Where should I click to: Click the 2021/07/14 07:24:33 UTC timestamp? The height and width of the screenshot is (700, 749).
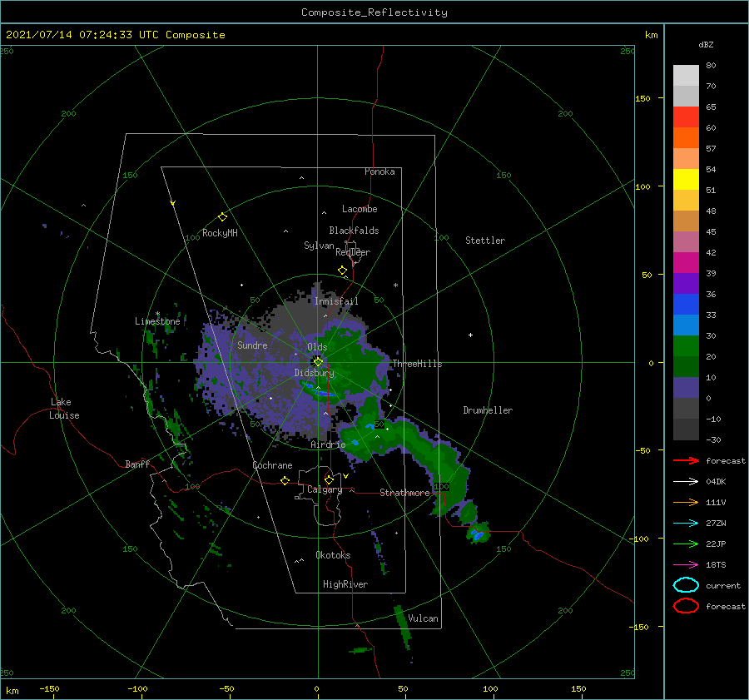tap(115, 35)
